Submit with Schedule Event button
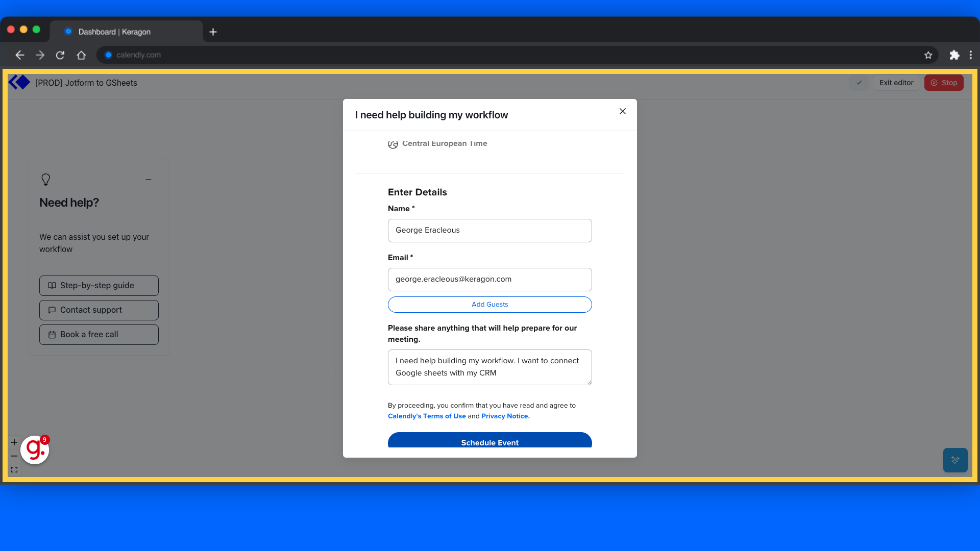 click(x=490, y=440)
